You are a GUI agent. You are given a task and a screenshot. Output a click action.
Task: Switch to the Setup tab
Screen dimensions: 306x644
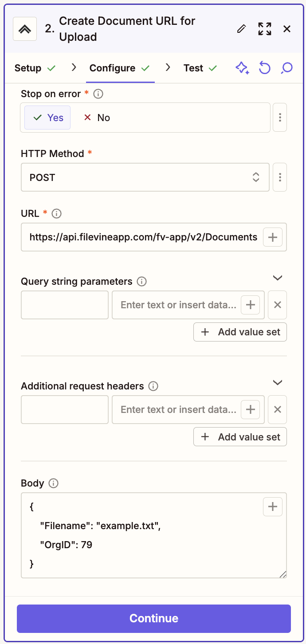(28, 68)
